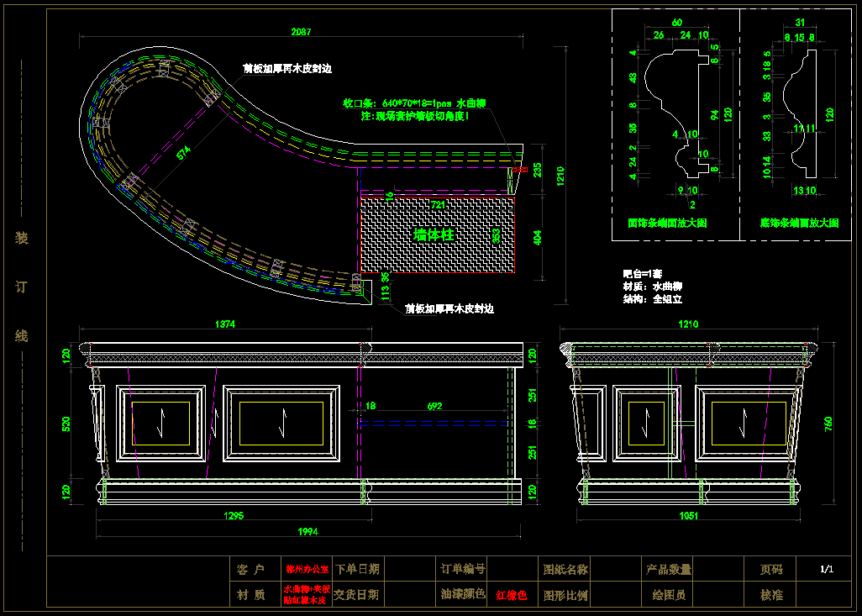Click the '520' panel height dimension

66,424
